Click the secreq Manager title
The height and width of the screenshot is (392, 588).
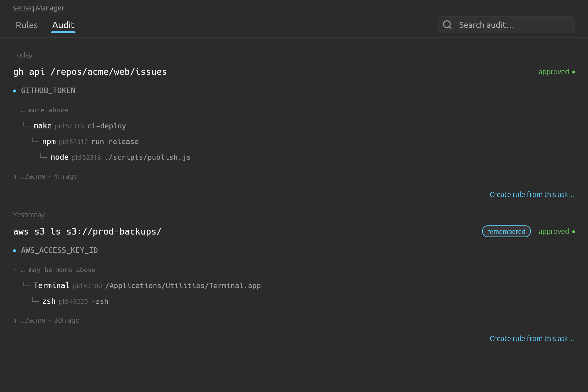point(39,8)
